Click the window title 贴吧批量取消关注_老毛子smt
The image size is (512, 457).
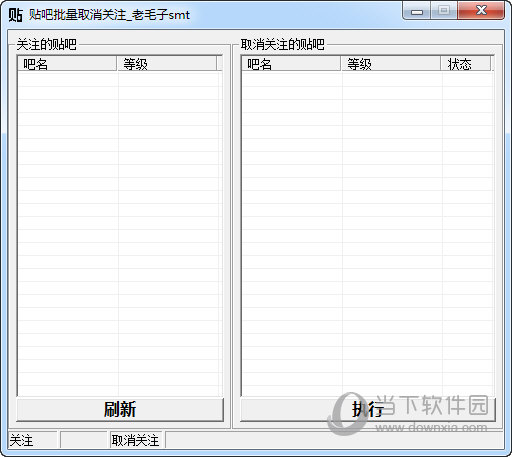(x=109, y=15)
